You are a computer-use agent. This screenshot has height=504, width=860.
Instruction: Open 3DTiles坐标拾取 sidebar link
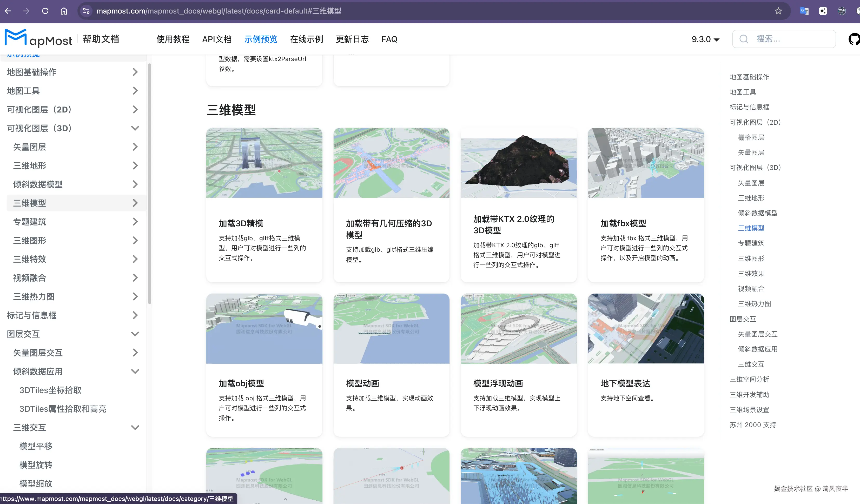(50, 390)
